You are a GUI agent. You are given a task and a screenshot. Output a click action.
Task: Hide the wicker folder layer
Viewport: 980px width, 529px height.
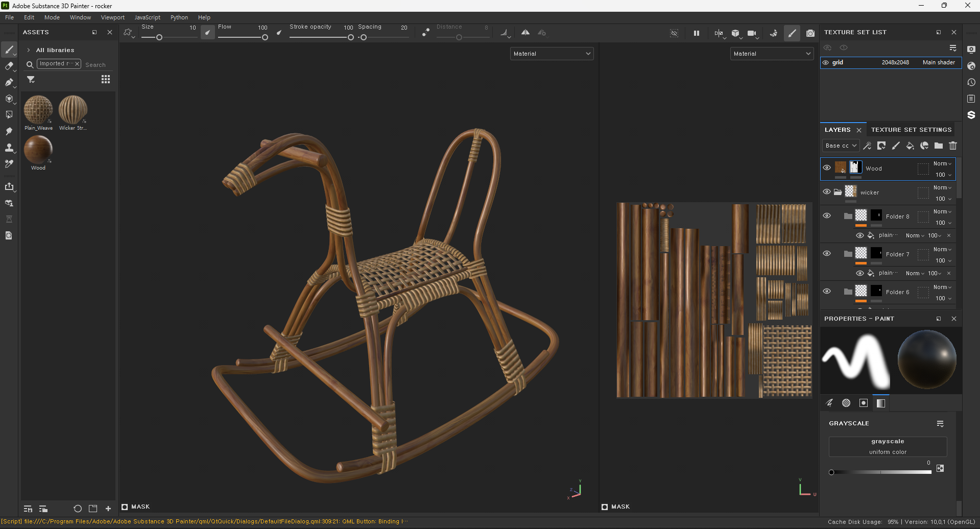827,191
